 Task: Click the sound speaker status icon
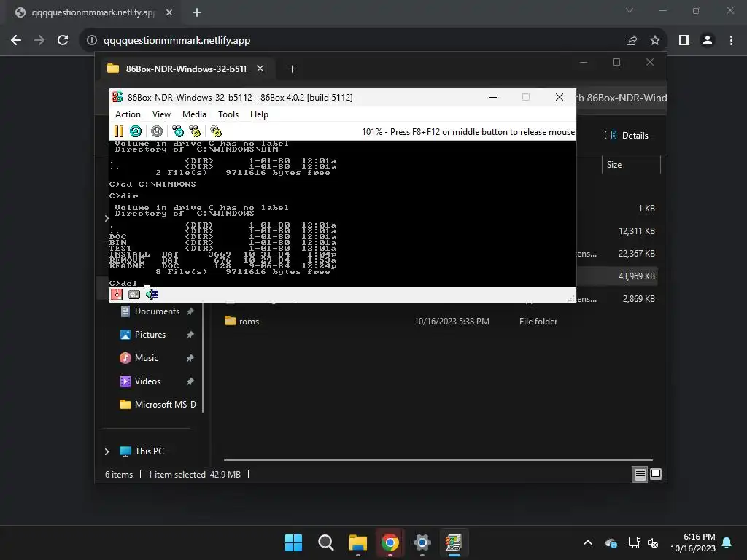click(x=152, y=295)
